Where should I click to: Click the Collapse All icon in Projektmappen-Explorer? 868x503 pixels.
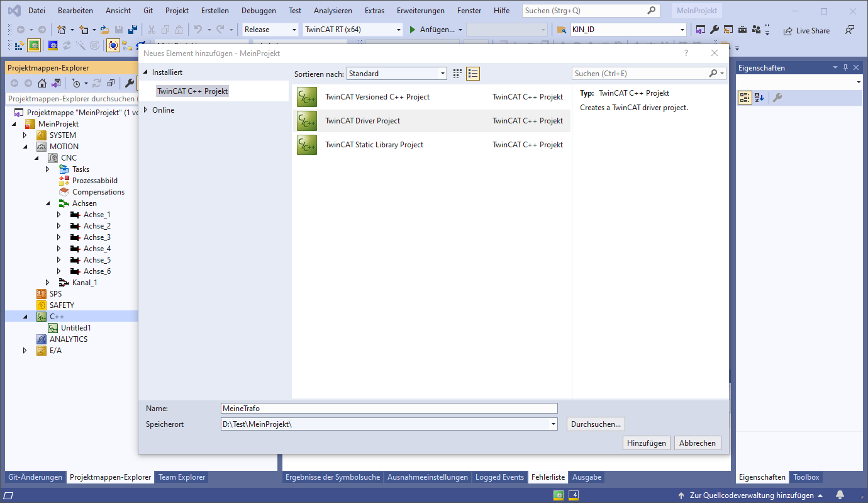point(111,83)
